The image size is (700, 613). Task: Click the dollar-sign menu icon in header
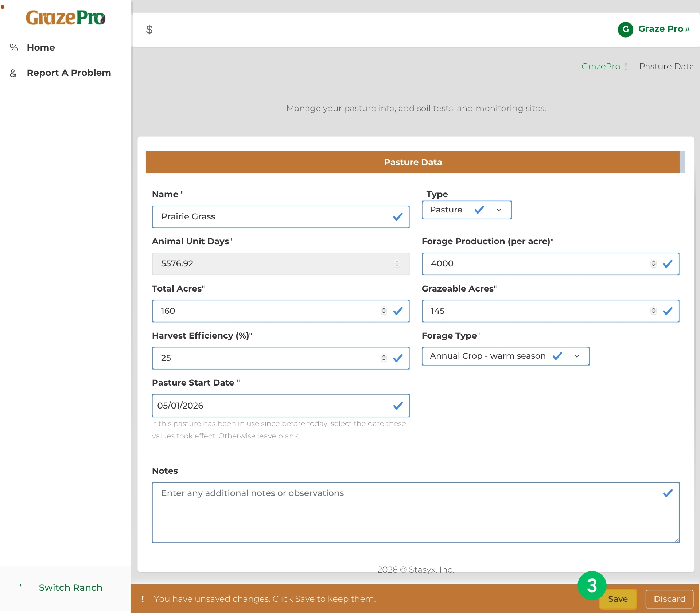click(x=149, y=29)
